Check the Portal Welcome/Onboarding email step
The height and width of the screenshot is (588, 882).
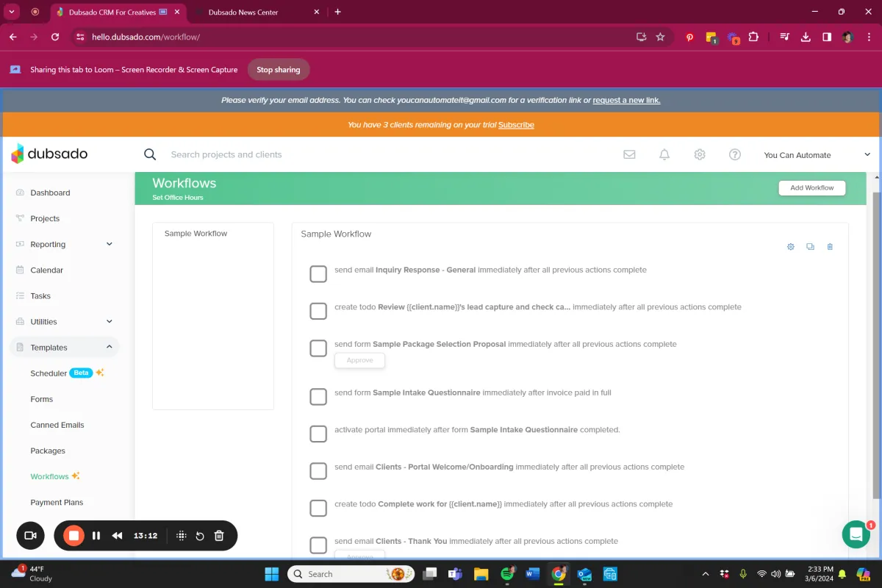(318, 471)
